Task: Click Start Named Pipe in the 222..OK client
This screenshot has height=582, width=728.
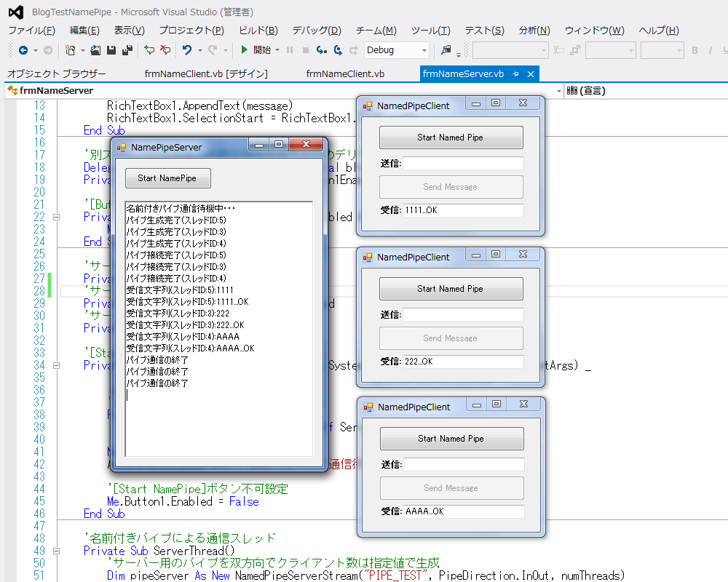Action: pos(451,289)
